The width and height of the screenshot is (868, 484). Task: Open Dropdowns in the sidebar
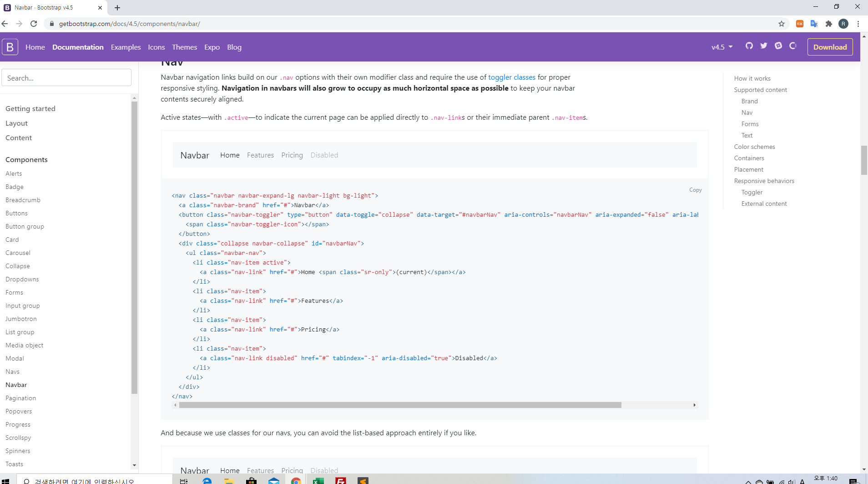22,279
